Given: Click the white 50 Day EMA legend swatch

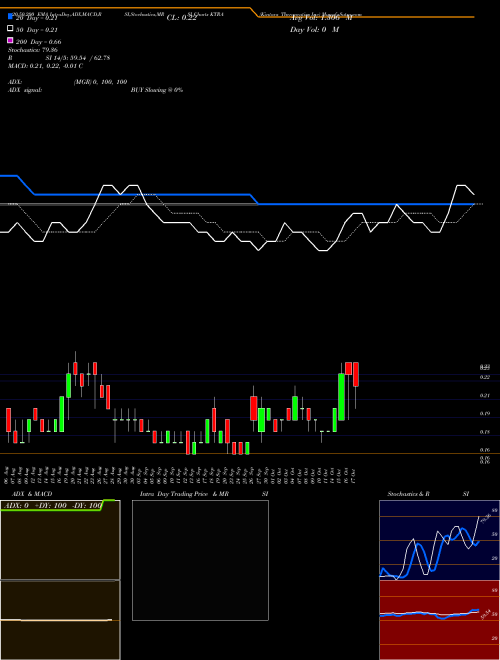Looking at the screenshot, I should 11,29.
